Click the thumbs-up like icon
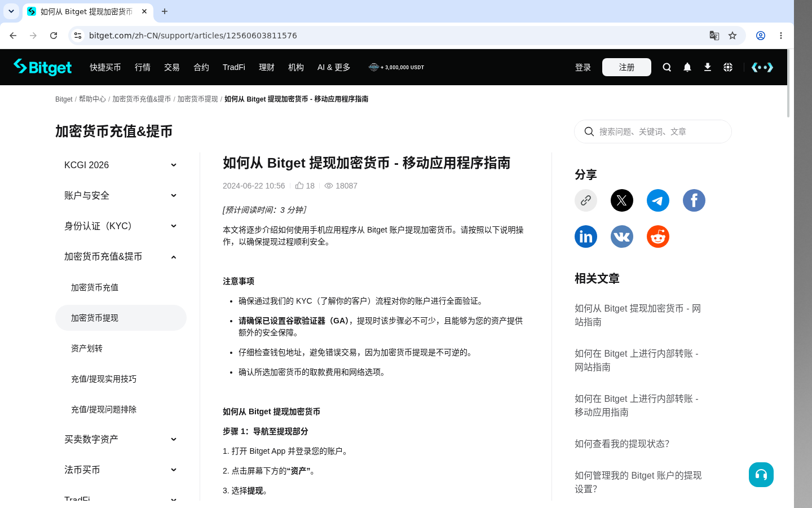Viewport: 812px width, 508px height. (299, 185)
